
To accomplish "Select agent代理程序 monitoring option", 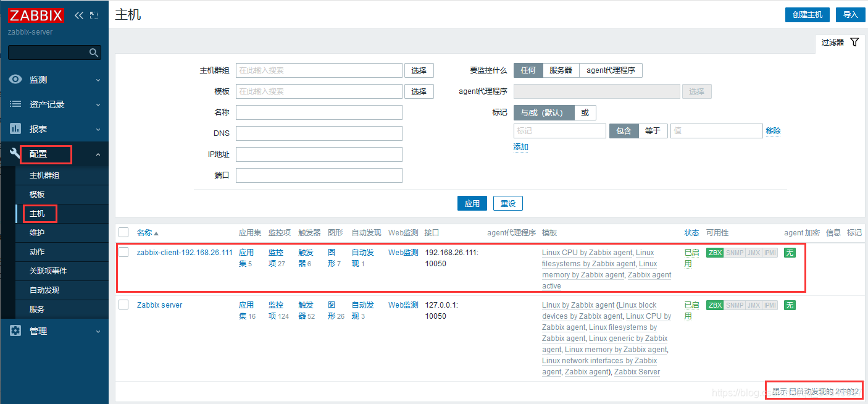I will (x=611, y=70).
